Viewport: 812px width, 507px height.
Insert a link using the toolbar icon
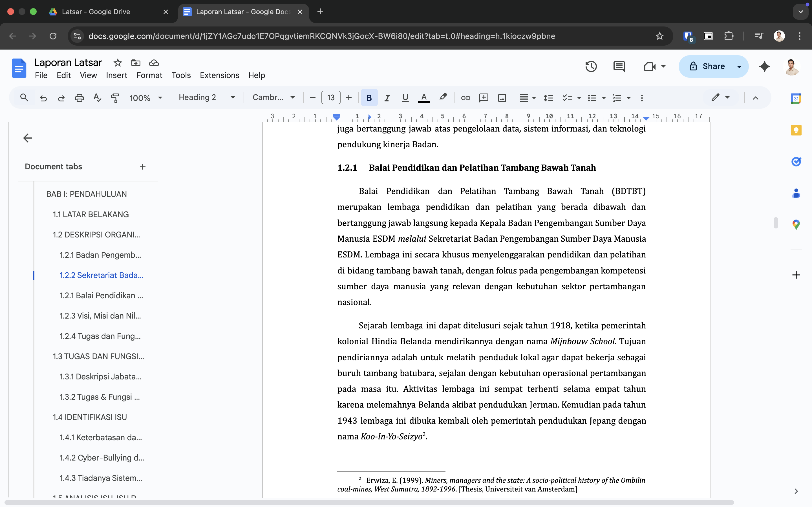coord(465,97)
